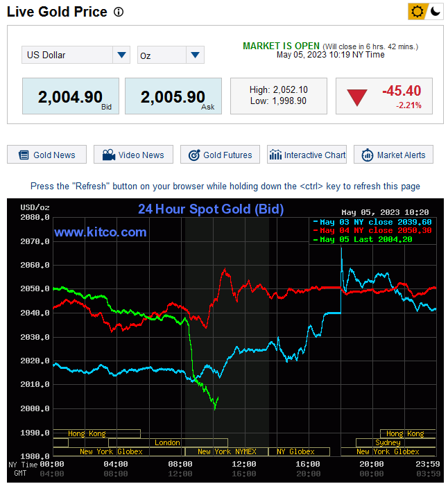448x484 pixels.
Task: Click the red down triangle indicator
Action: (357, 98)
